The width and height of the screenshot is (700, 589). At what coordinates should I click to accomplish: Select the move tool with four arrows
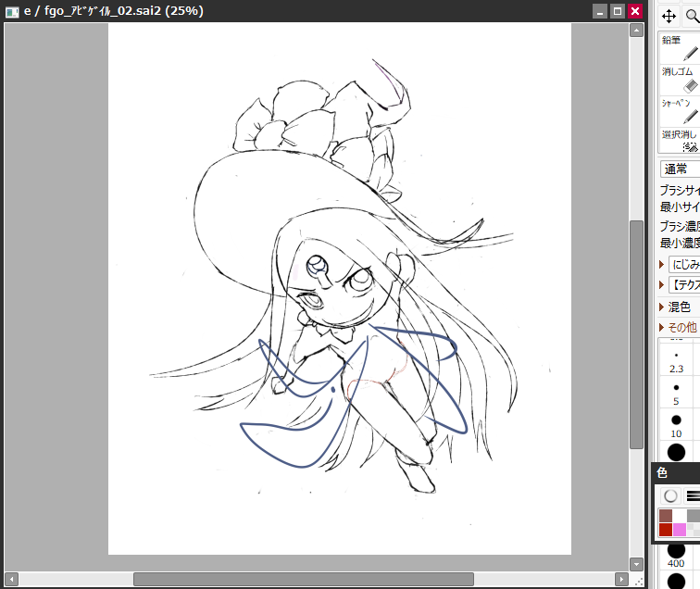(x=669, y=17)
